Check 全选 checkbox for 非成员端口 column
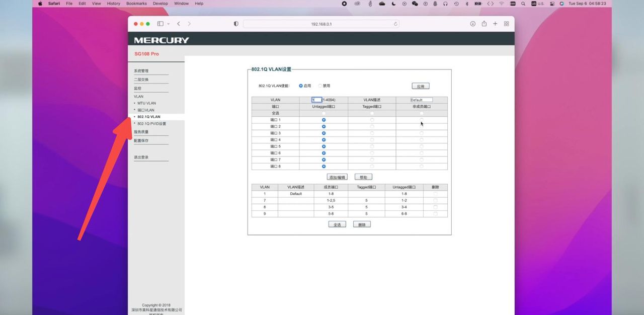The height and width of the screenshot is (315, 644). coord(422,113)
